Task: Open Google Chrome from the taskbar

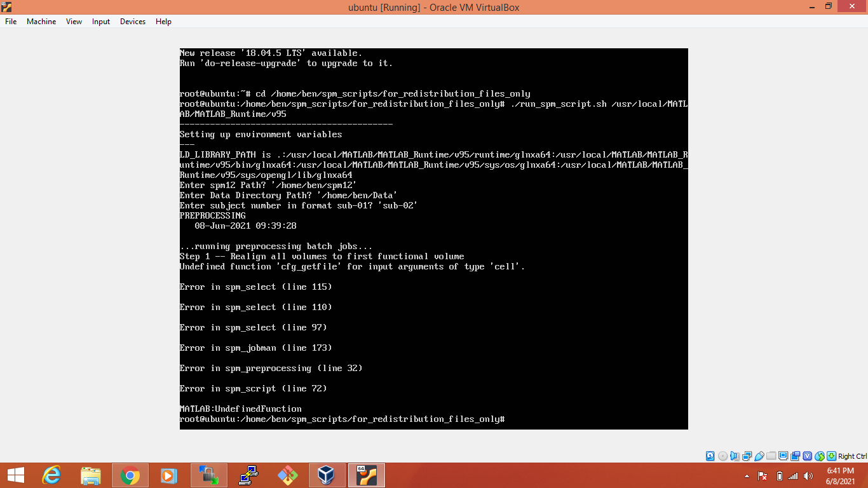Action: point(130,475)
